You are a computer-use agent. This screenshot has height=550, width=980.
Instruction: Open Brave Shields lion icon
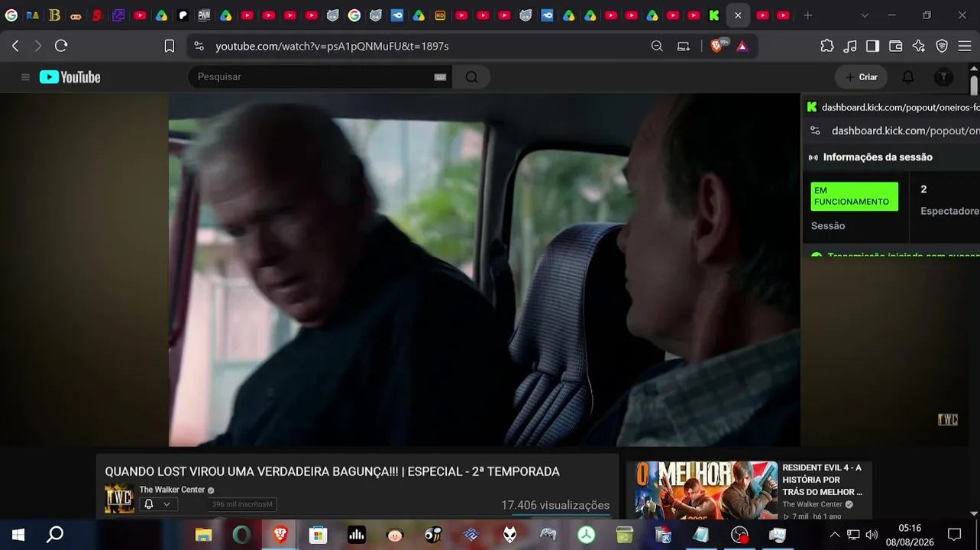[x=716, y=46]
